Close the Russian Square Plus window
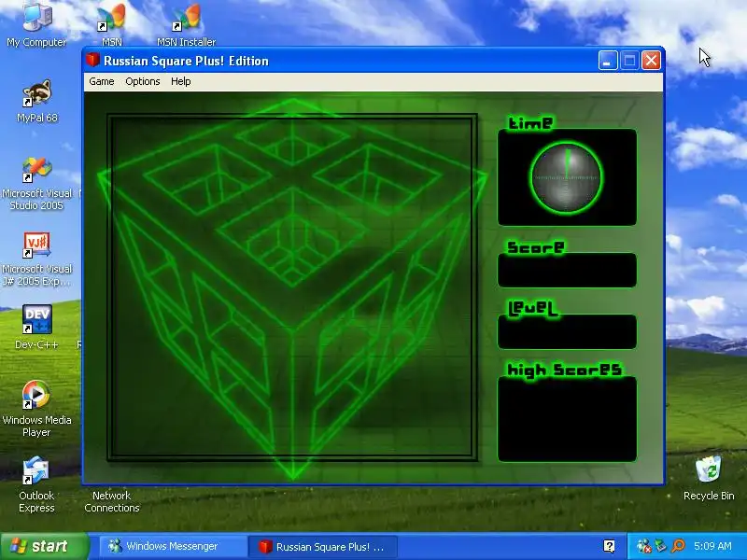 point(651,61)
